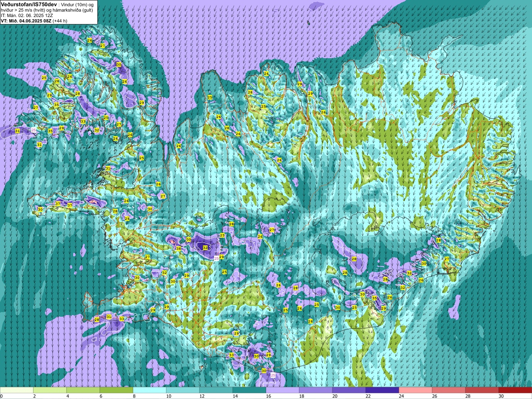Pick the light purple 18–20 legend swatch
Screen dimensions: 532x399
[316, 390]
